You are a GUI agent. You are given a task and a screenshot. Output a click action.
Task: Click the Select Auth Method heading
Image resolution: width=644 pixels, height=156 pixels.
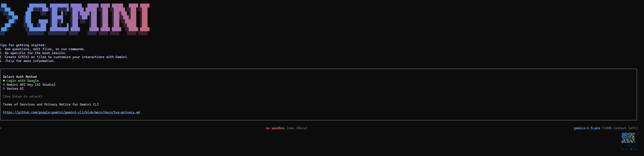[20, 77]
